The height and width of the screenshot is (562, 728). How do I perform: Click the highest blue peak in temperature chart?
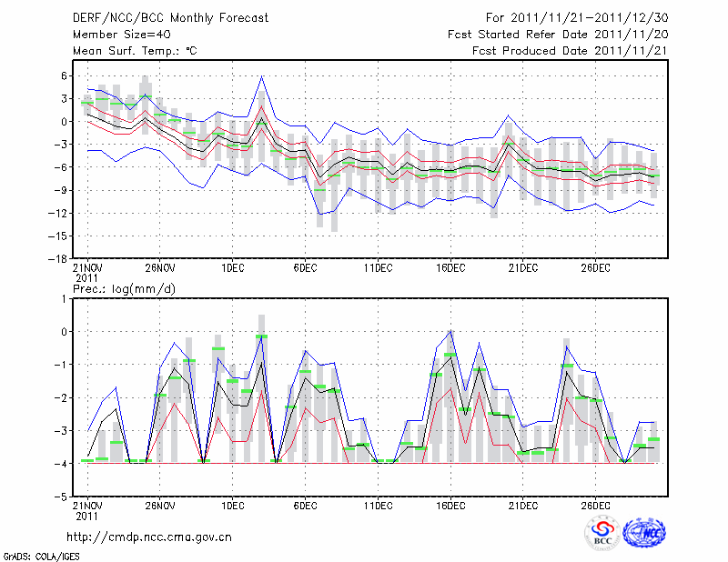coord(261,76)
